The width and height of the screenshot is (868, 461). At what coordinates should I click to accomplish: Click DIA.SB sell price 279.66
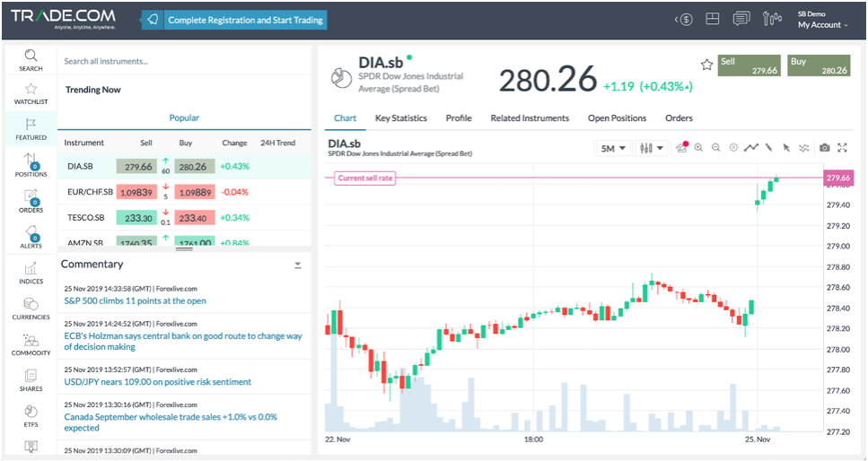point(136,167)
